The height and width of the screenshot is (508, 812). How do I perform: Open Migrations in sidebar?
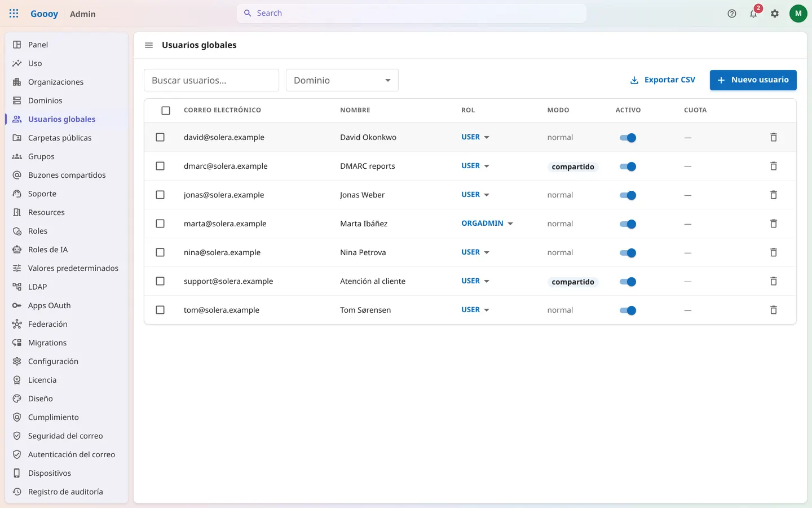click(67, 343)
